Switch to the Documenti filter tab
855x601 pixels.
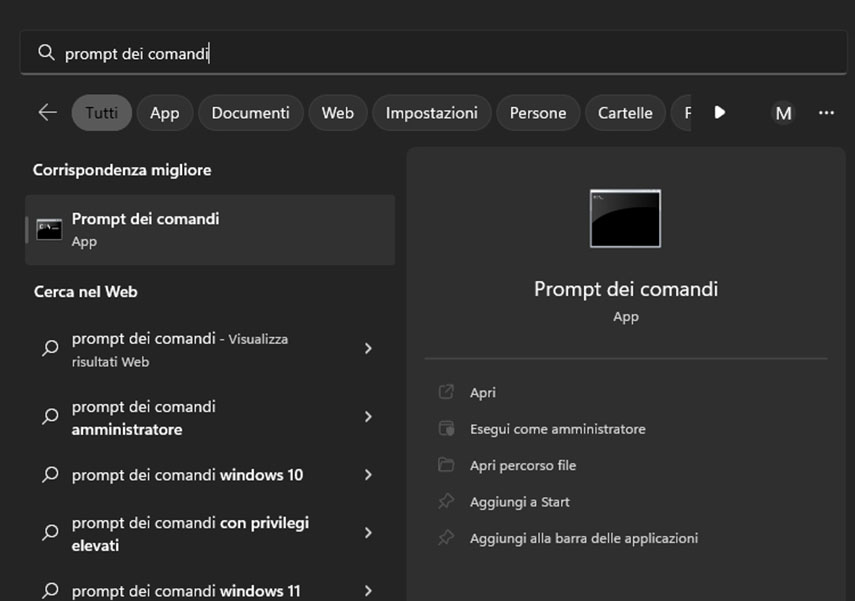coord(250,113)
